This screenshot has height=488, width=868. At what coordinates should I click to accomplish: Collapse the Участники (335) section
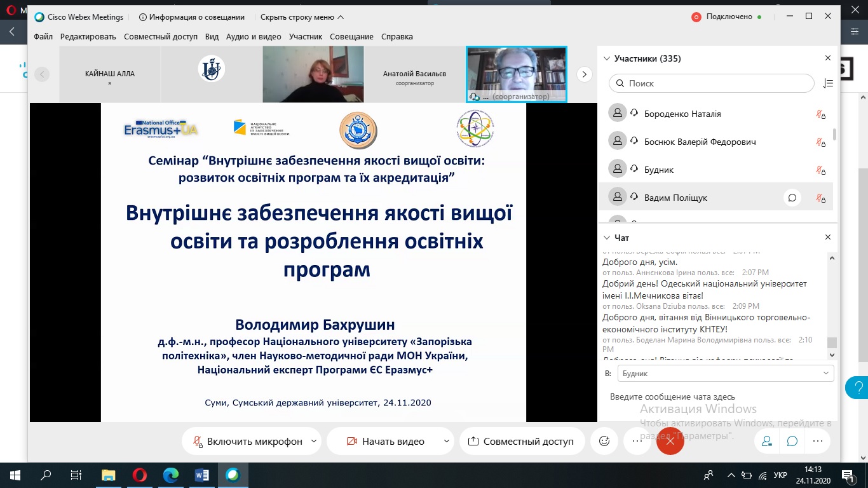coord(606,58)
